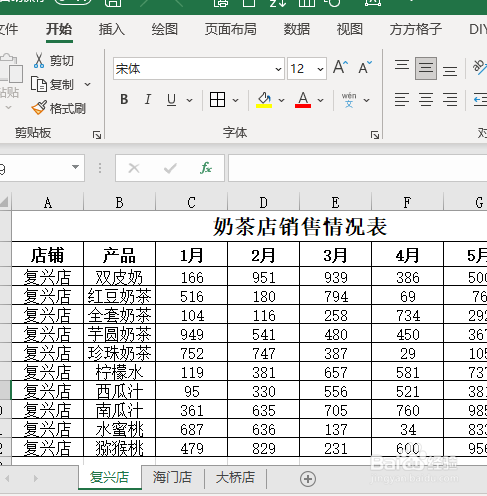This screenshot has width=487, height=496.
Task: Switch to the 大桥店 sheet
Action: (235, 477)
